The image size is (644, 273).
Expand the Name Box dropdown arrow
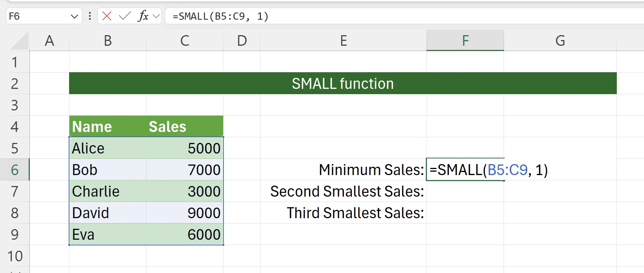[74, 16]
